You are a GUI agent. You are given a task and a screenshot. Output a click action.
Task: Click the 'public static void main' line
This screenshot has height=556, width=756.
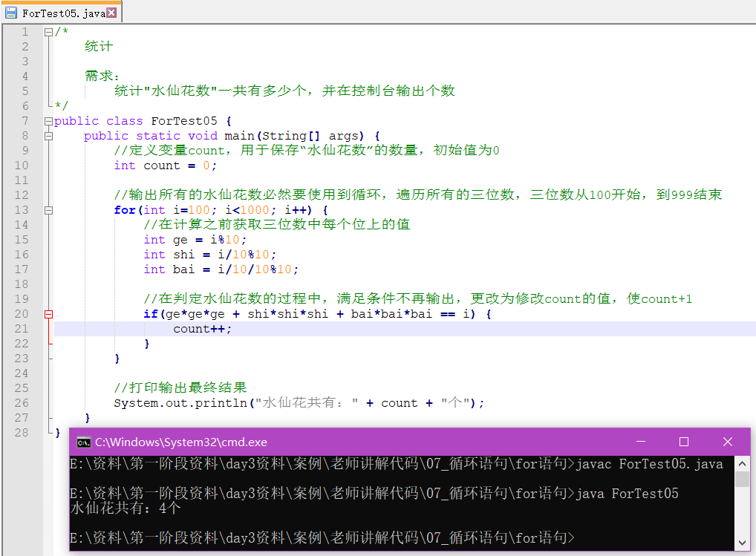tap(232, 136)
